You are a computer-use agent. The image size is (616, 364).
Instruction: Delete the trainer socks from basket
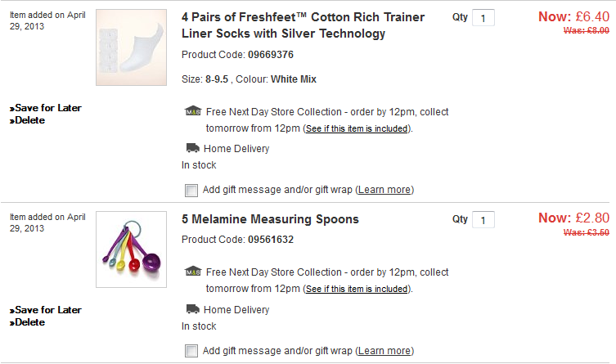tap(29, 120)
